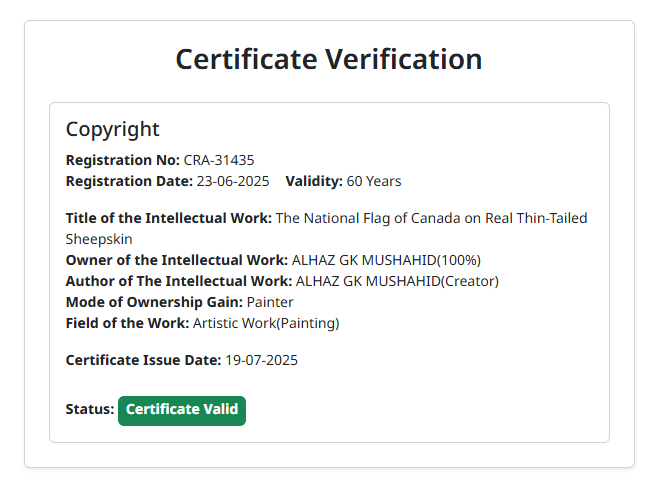Click the Owner of the Intellectual Work label
This screenshot has width=647, height=481.
tap(176, 260)
